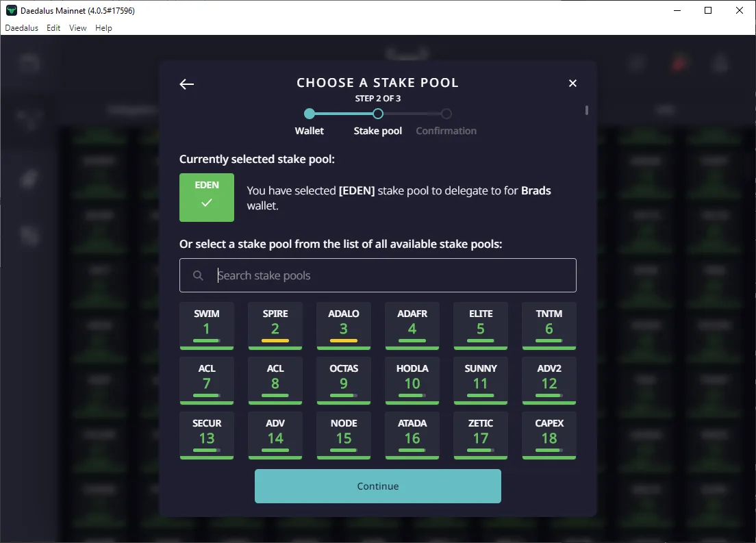Choose SUNNY stake pool ranked 11
This screenshot has height=543, width=756.
(x=481, y=381)
